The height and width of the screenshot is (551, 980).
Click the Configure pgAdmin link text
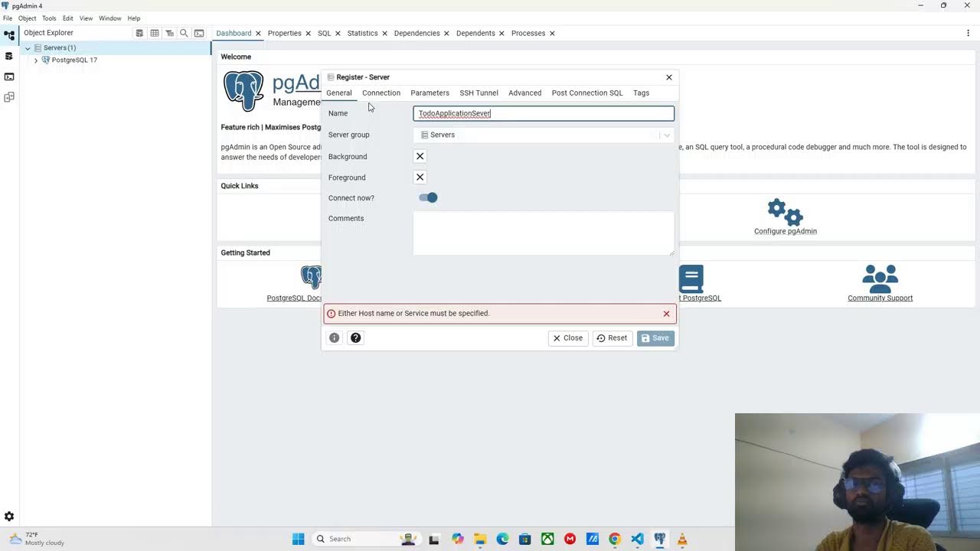(x=785, y=231)
